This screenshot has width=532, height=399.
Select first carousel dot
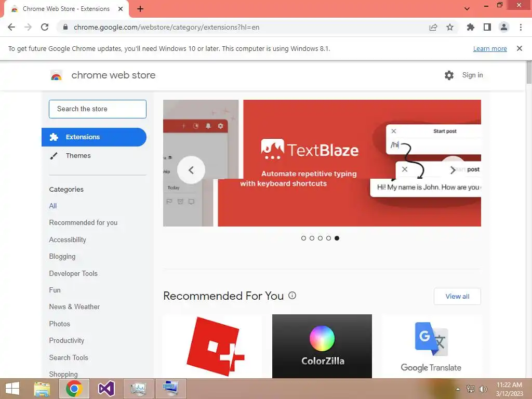pos(303,238)
